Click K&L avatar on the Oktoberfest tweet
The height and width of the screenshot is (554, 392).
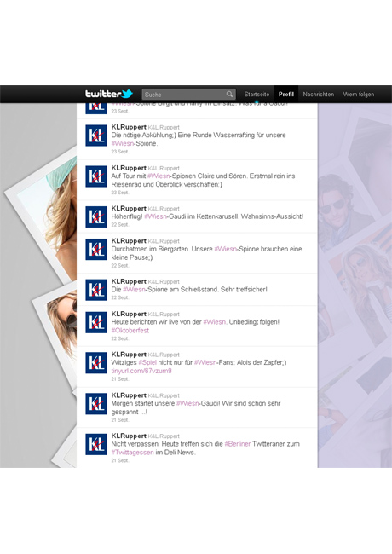(96, 322)
